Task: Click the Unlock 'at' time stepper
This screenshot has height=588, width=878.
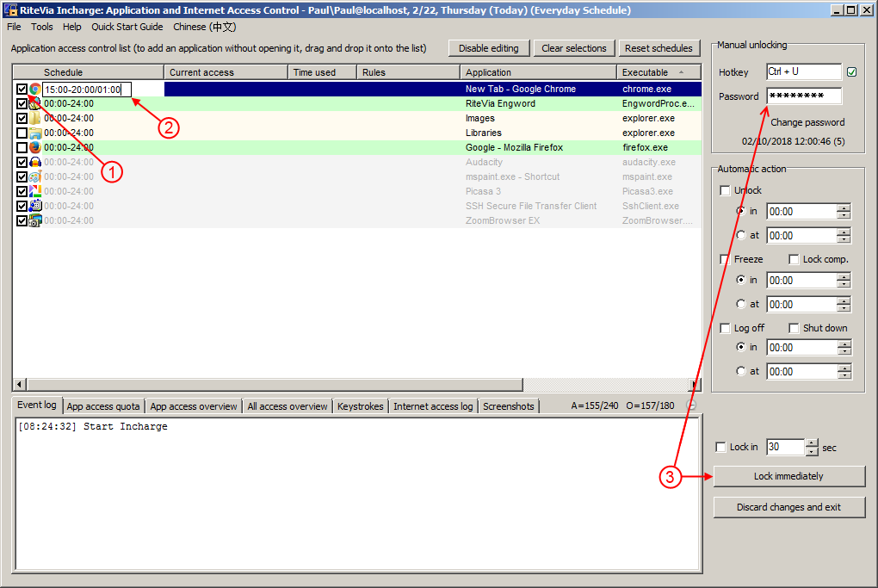Action: tap(844, 236)
